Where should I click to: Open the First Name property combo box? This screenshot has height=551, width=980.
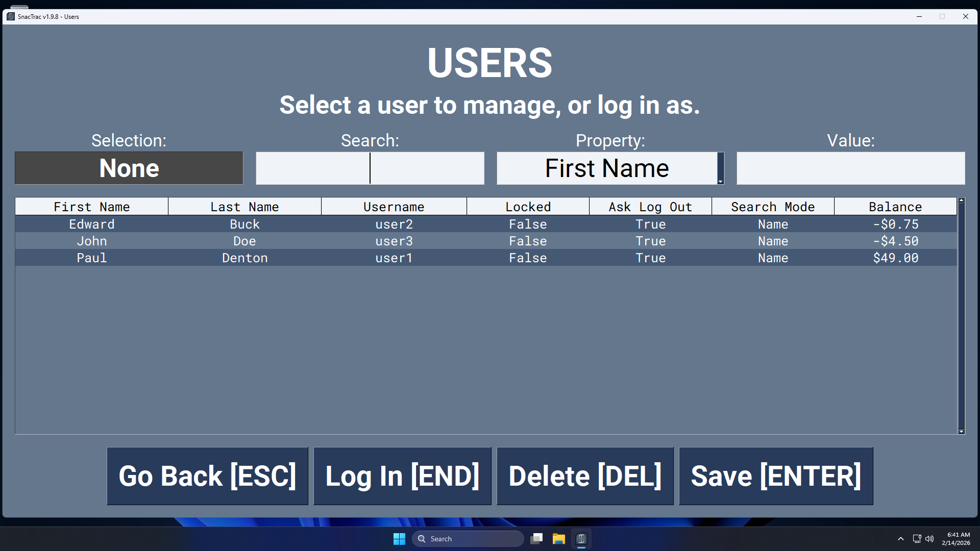(606, 168)
